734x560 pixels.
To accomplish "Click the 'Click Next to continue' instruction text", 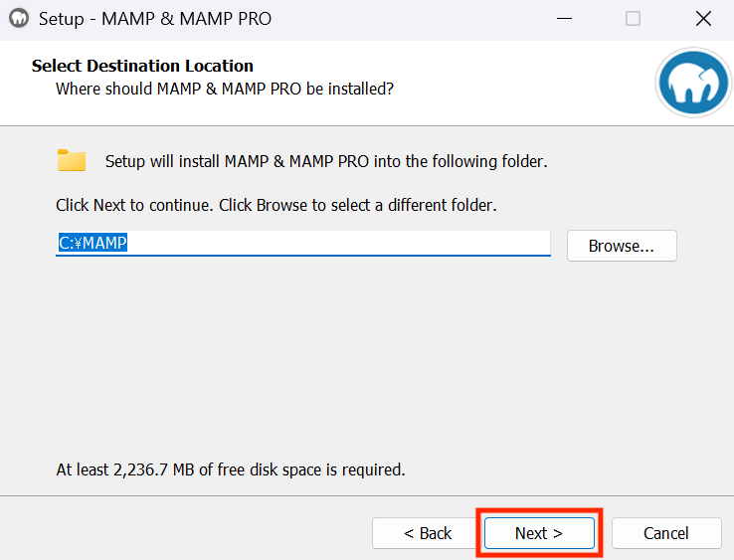I will click(x=276, y=205).
